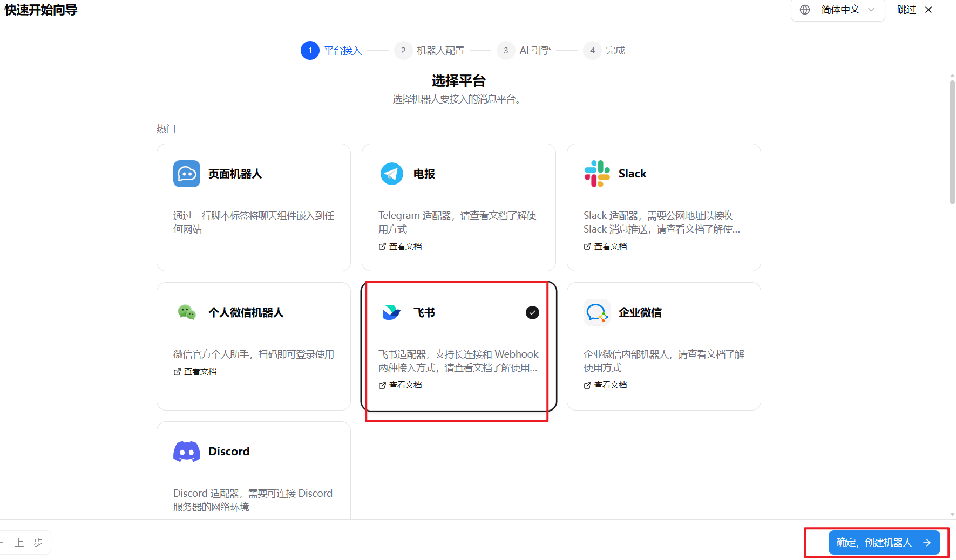Click the page vertical scrollbar thumb

point(952,142)
